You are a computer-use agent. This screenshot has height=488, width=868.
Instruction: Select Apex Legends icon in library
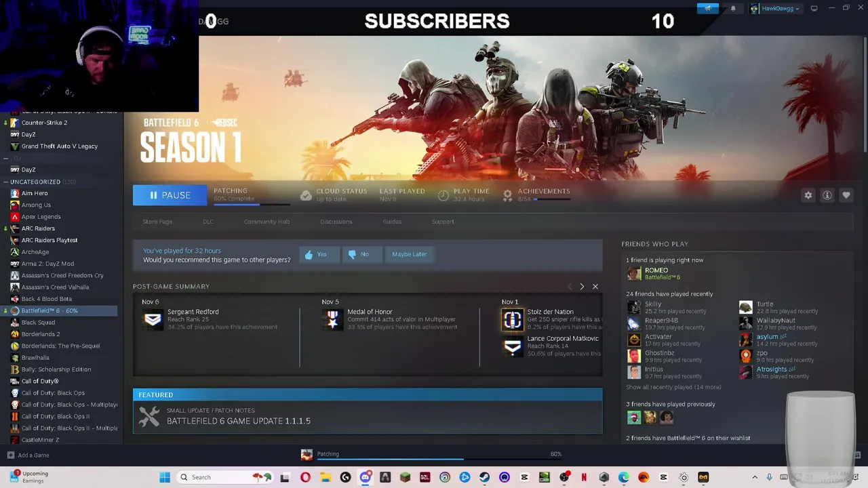pyautogui.click(x=14, y=217)
